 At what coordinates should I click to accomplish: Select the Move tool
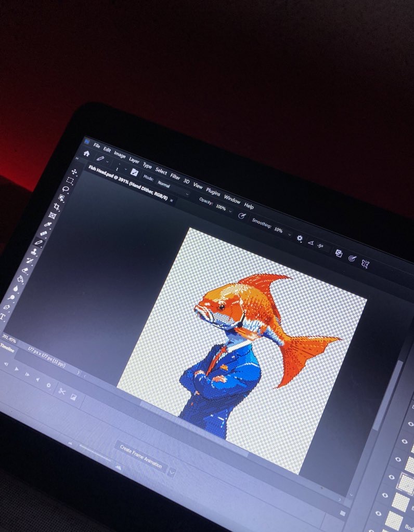[74, 171]
